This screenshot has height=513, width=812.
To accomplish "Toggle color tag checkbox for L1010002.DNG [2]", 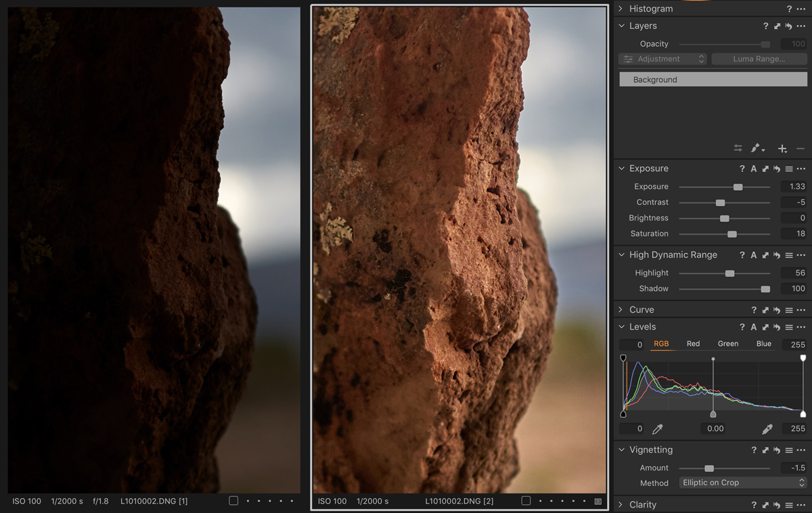I will [x=526, y=501].
